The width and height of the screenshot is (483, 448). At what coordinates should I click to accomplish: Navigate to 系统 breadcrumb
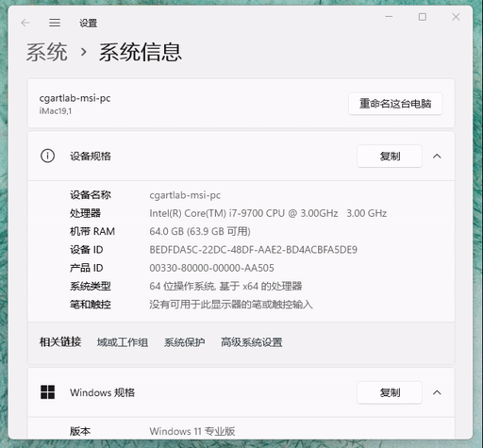click(x=46, y=52)
